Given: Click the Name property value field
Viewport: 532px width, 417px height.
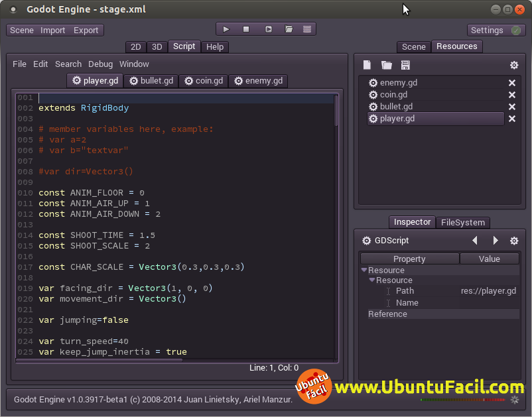Looking at the screenshot, I should coord(490,303).
